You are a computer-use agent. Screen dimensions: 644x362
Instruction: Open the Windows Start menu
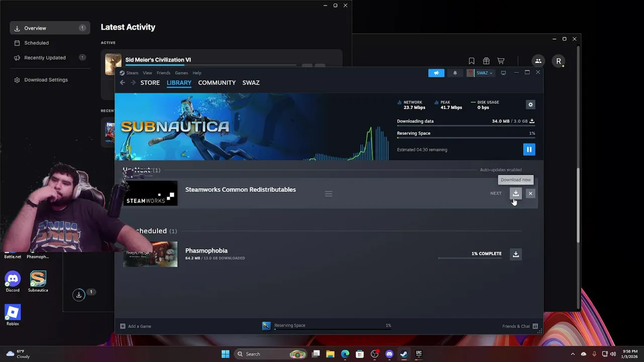225,354
